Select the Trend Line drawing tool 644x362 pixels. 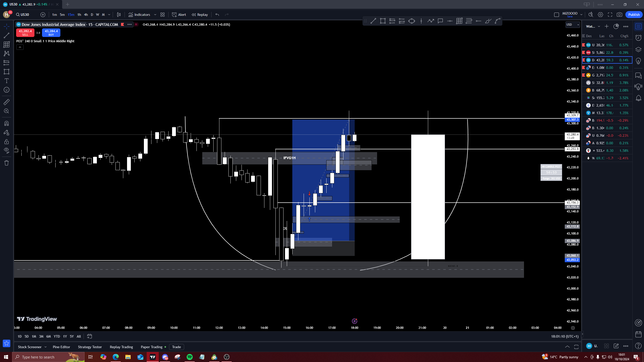point(7,35)
